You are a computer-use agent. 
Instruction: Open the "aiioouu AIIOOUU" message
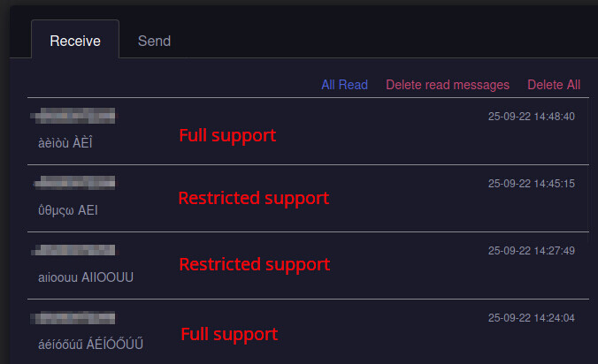click(80, 277)
